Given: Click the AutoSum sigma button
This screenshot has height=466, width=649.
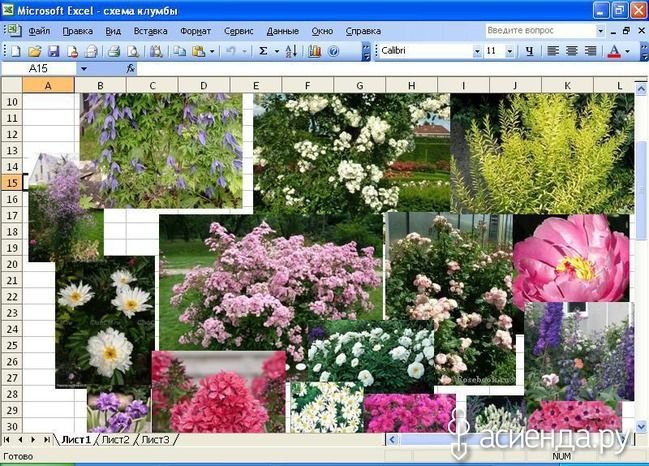Looking at the screenshot, I should (263, 50).
